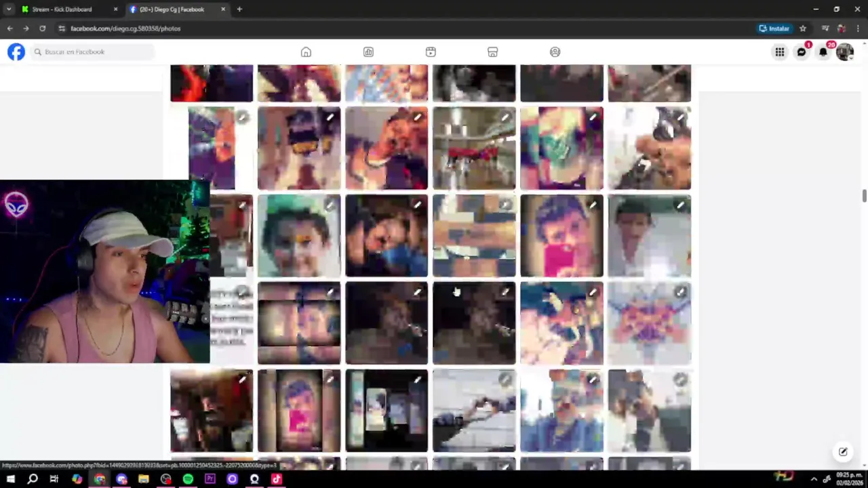Open Spotify from the taskbar
The height and width of the screenshot is (488, 868).
(x=188, y=479)
